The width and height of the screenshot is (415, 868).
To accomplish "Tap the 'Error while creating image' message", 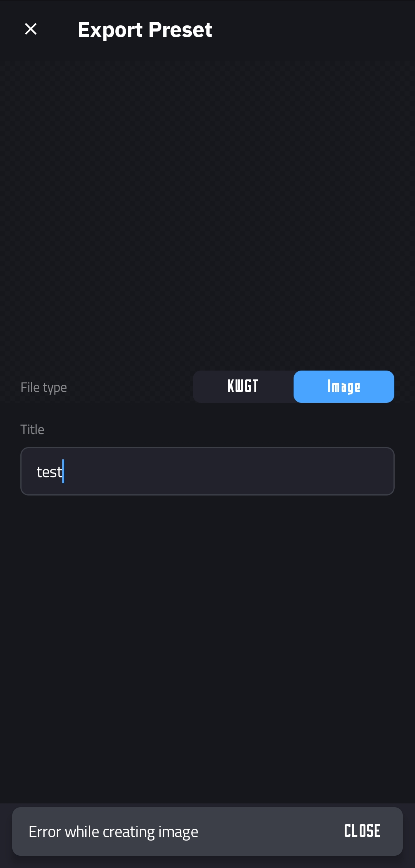I will point(113,832).
